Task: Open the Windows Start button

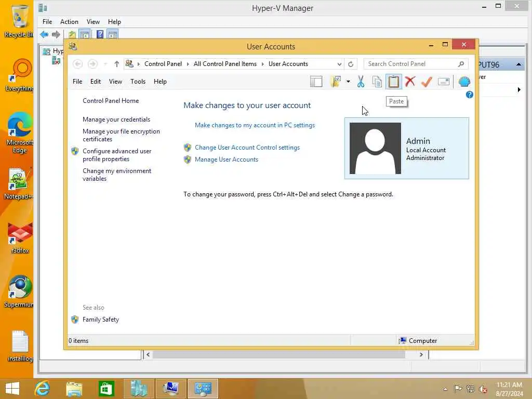Action: tap(12, 389)
